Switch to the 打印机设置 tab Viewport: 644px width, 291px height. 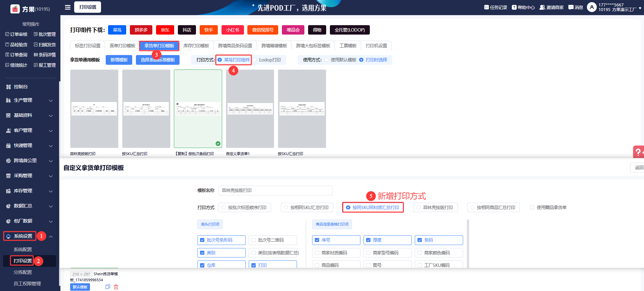click(376, 46)
